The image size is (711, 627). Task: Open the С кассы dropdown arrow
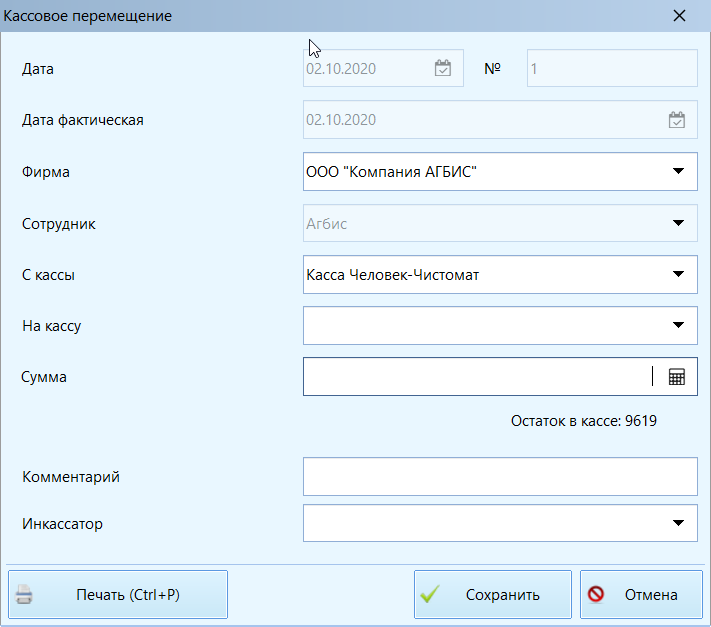677,274
